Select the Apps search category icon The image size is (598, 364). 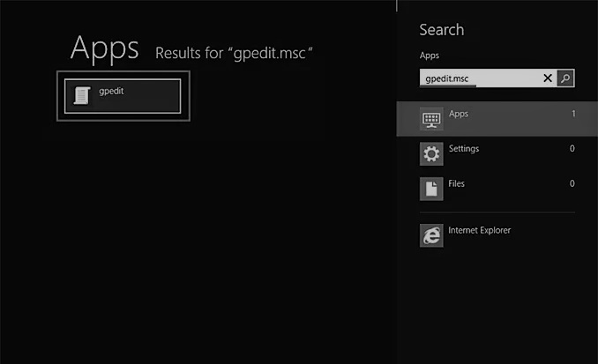point(431,119)
